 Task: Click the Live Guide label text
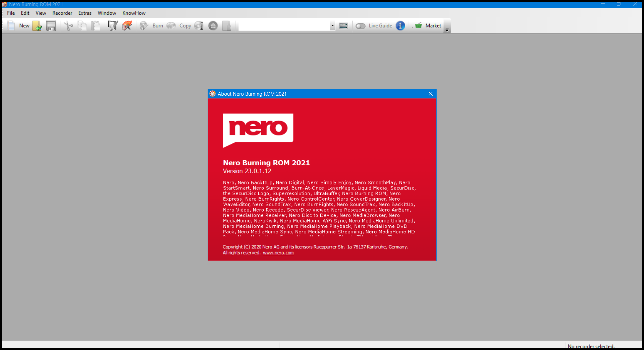380,26
